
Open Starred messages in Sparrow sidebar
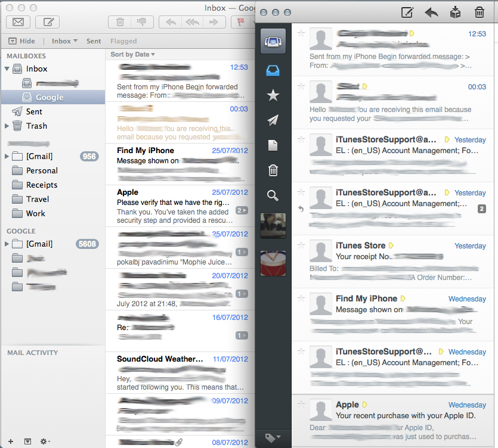point(273,95)
